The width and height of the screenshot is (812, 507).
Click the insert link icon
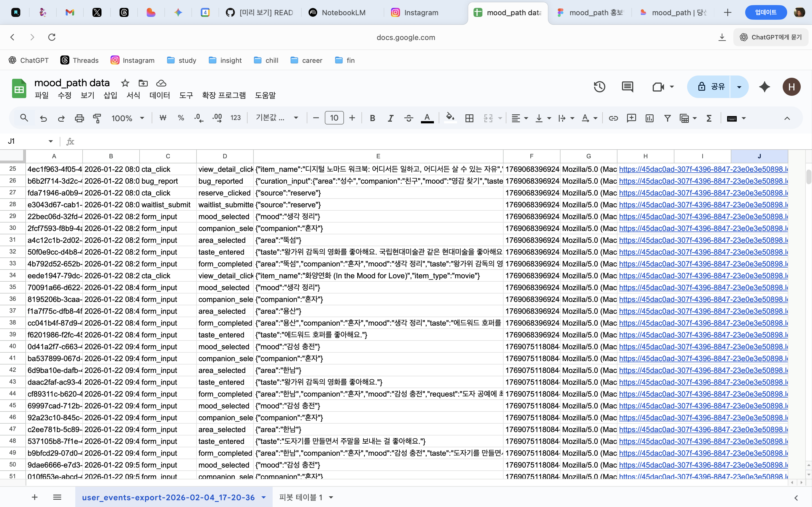click(613, 118)
